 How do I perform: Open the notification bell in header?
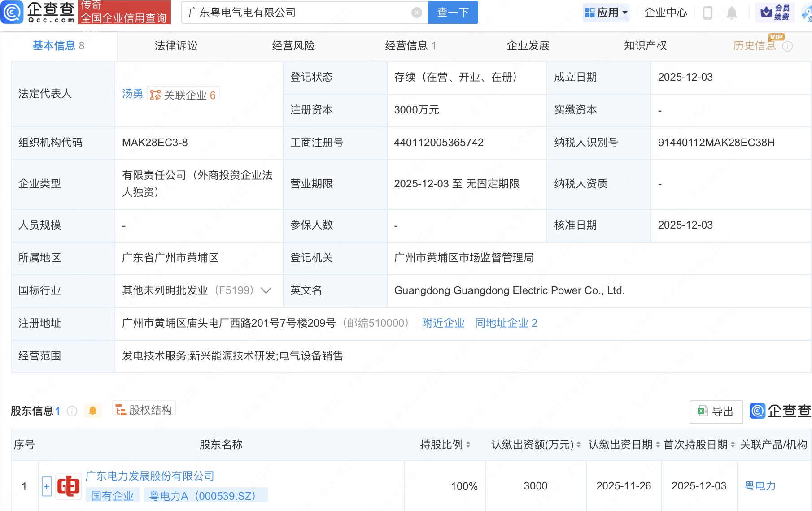[x=731, y=13]
